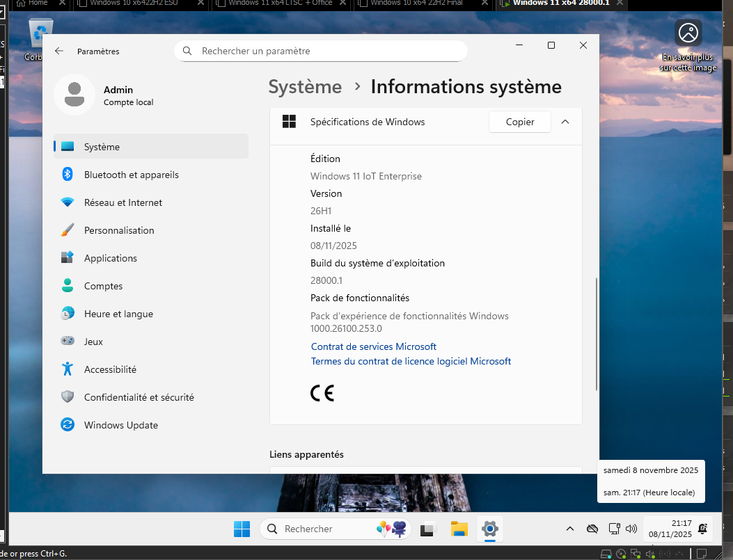Click the Settings window vertical scrollbar
733x560 pixels.
click(595, 334)
